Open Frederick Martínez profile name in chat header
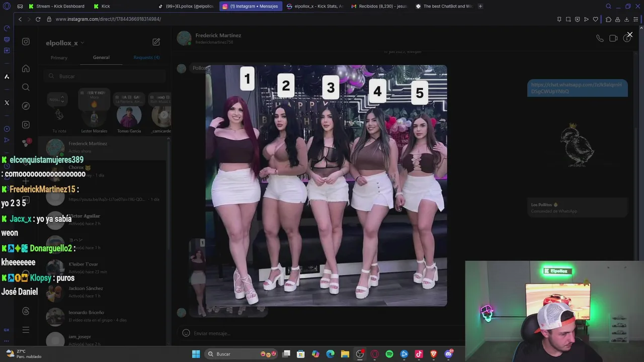This screenshot has width=644, height=362. coord(218,36)
